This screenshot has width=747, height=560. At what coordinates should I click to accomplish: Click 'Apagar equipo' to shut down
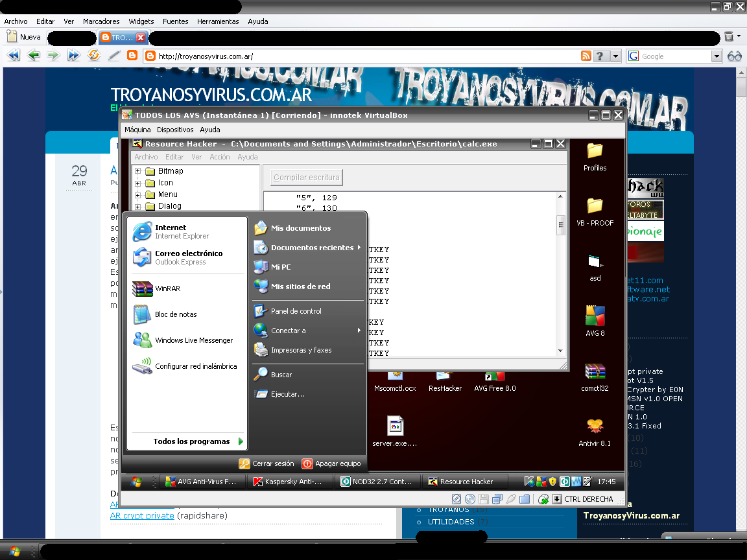pyautogui.click(x=332, y=463)
